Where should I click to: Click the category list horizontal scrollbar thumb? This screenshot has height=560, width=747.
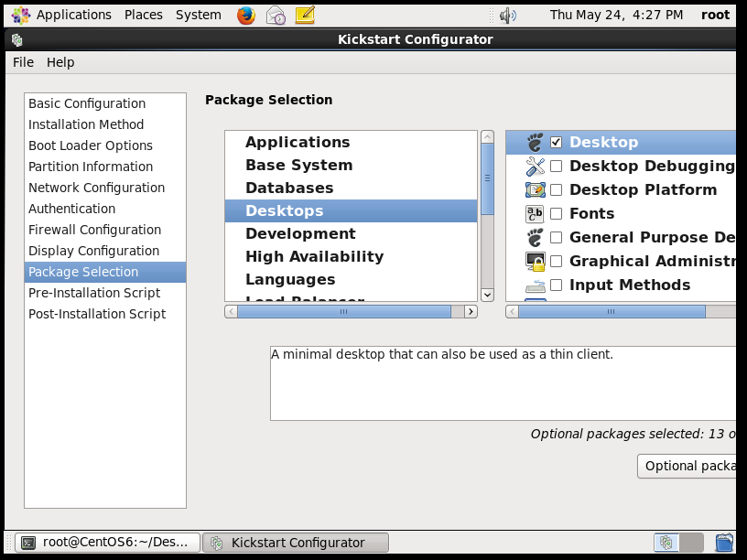point(344,311)
